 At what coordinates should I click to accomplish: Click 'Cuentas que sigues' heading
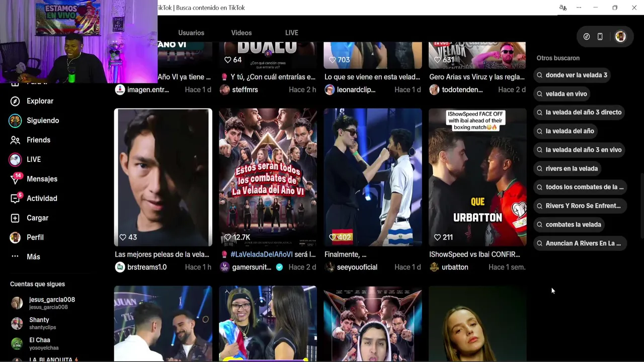(x=38, y=285)
